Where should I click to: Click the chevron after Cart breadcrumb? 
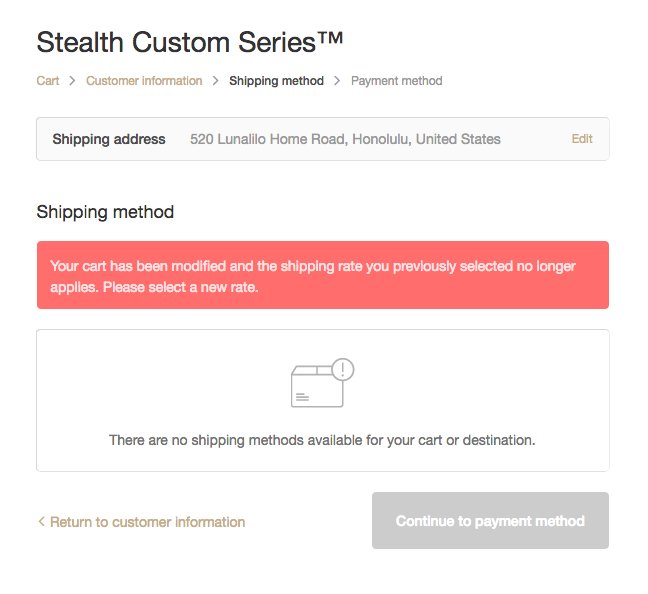tap(72, 81)
